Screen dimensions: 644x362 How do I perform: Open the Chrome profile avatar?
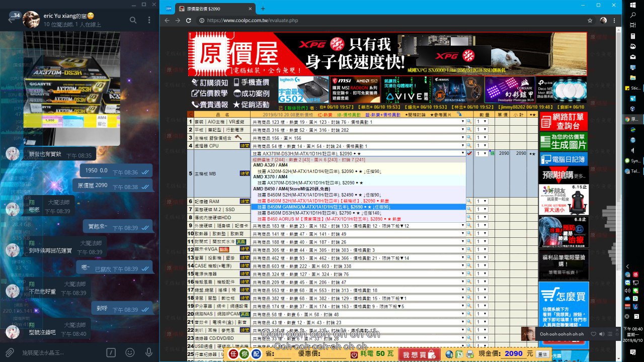603,20
